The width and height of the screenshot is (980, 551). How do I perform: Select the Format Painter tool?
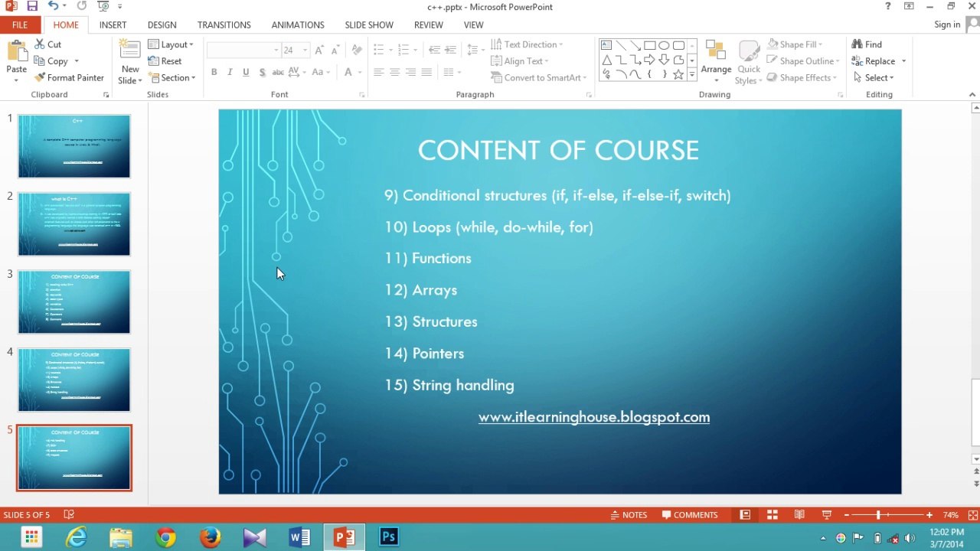pyautogui.click(x=69, y=77)
